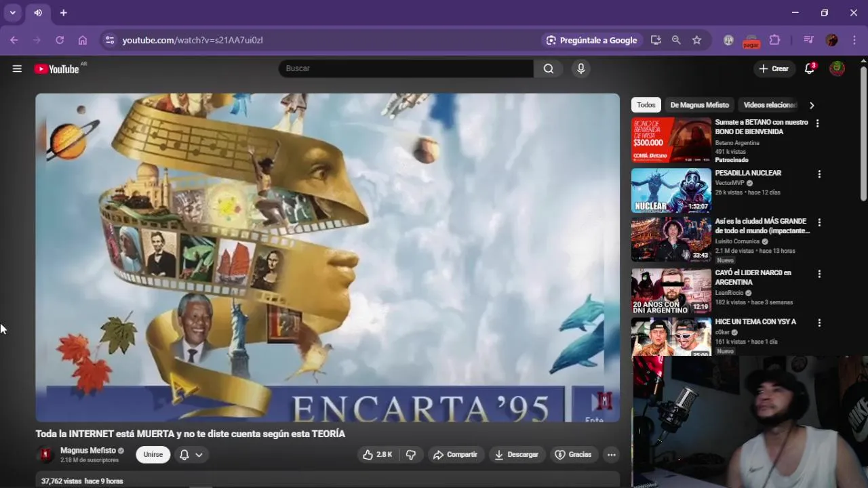Click the muted-audio tab speaker icon

pyautogui.click(x=38, y=13)
